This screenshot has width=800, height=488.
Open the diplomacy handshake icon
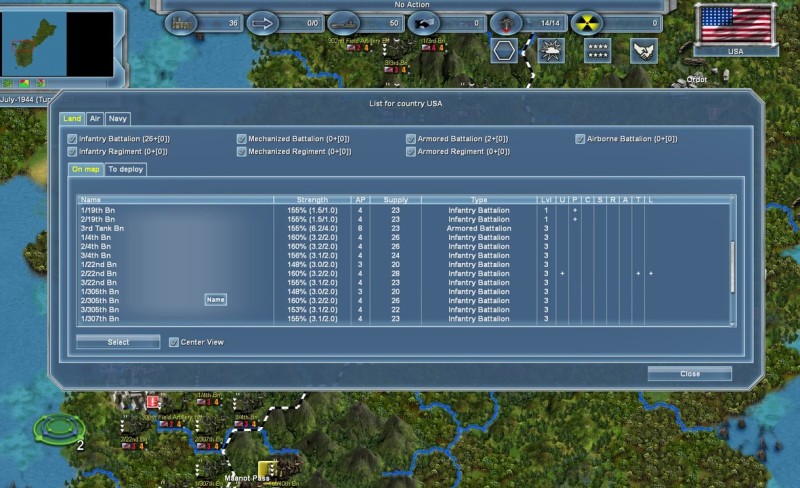pos(644,50)
